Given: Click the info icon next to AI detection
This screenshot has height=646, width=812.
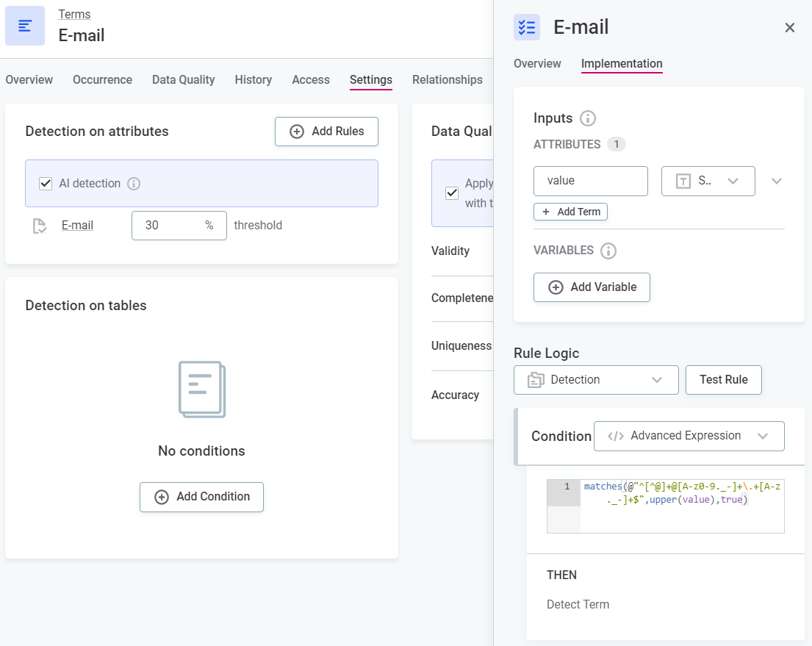Looking at the screenshot, I should point(134,184).
